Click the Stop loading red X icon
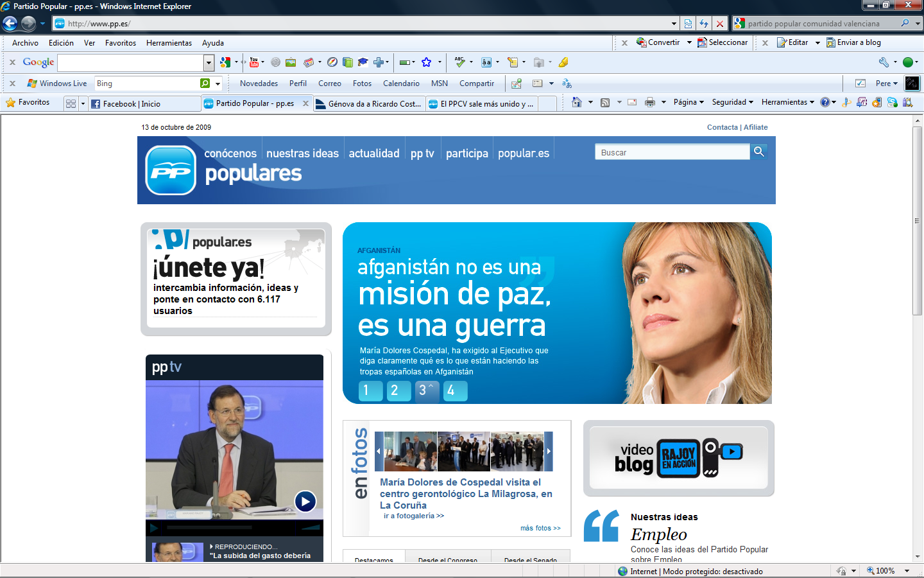924x578 pixels. [720, 24]
